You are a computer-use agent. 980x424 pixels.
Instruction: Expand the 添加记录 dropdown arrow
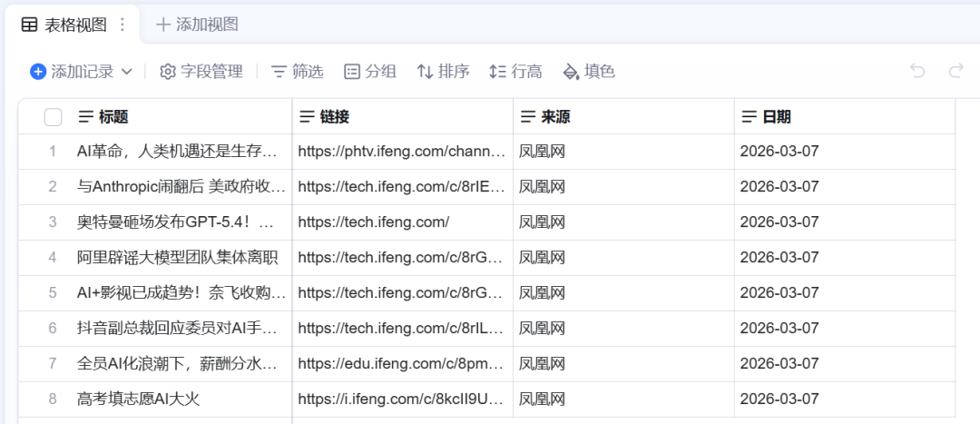click(126, 72)
